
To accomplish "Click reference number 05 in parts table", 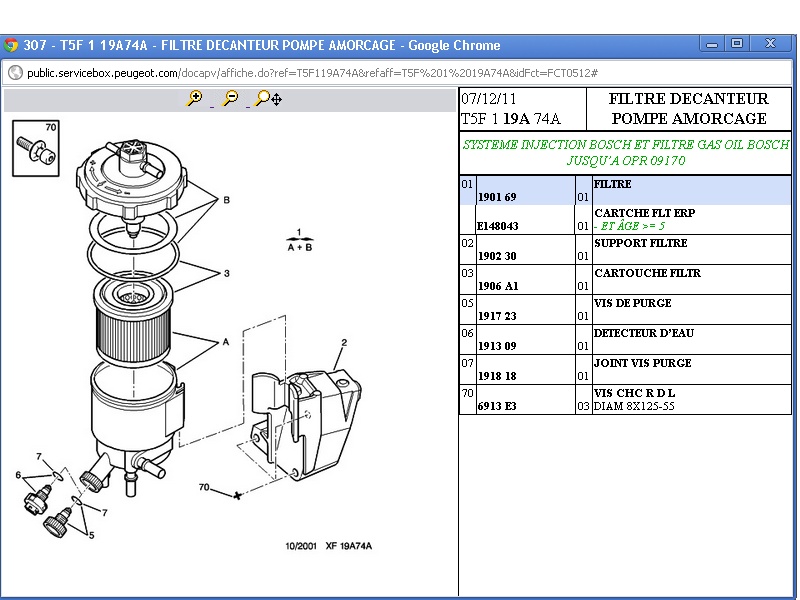I will click(x=467, y=303).
